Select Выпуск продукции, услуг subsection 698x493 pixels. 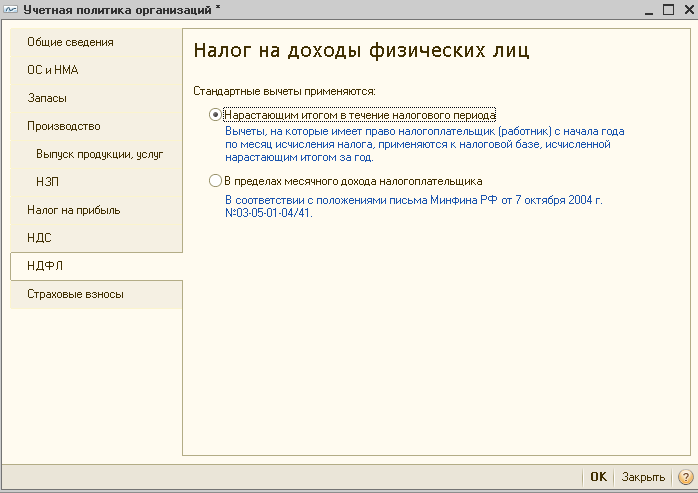point(96,154)
